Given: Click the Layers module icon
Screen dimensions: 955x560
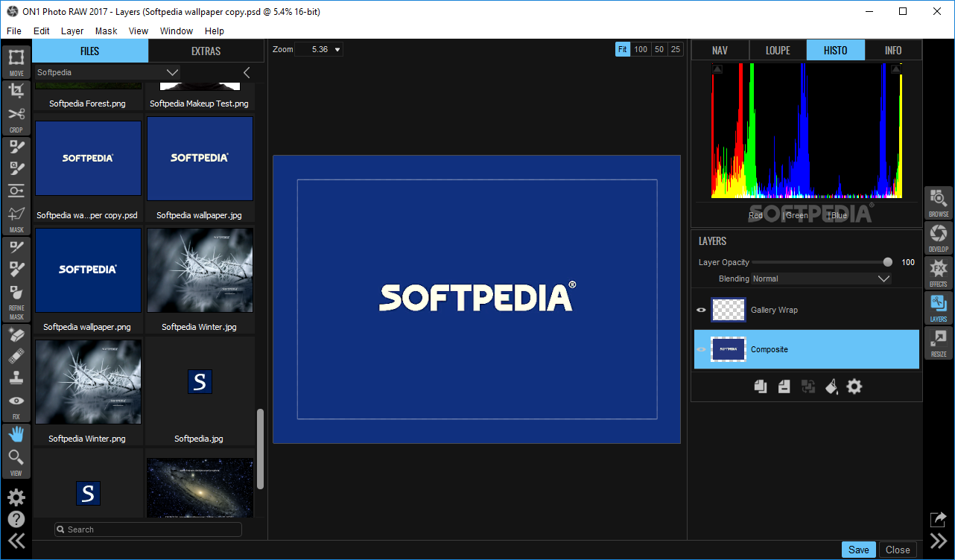Looking at the screenshot, I should pyautogui.click(x=939, y=308).
